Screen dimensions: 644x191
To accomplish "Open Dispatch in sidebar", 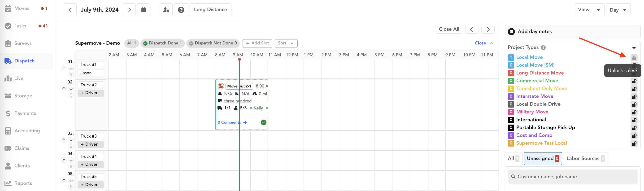I will tap(26, 61).
